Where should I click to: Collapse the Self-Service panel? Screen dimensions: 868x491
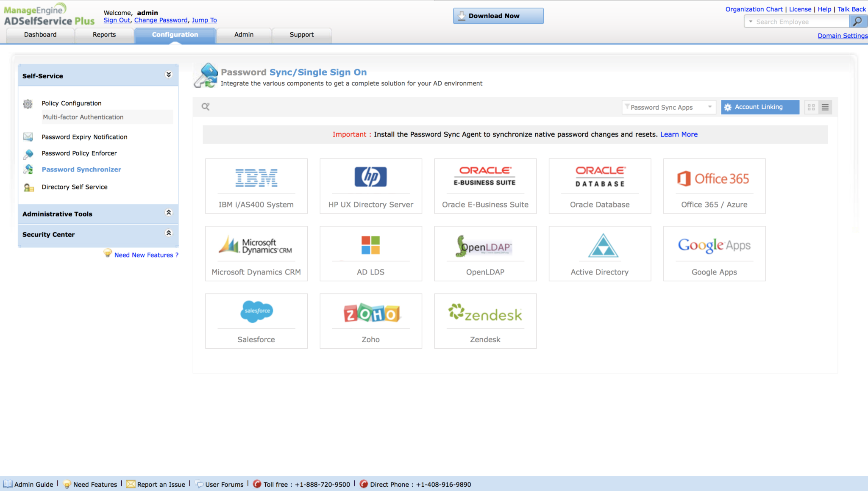pos(168,75)
